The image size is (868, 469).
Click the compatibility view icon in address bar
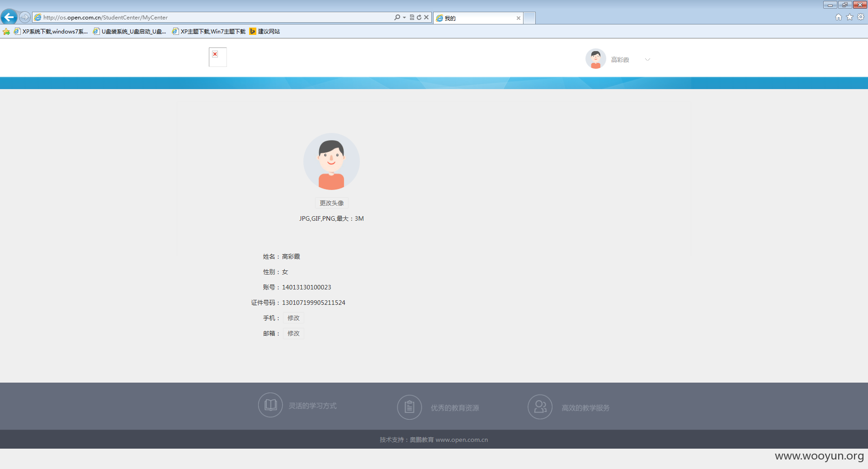[x=412, y=17]
